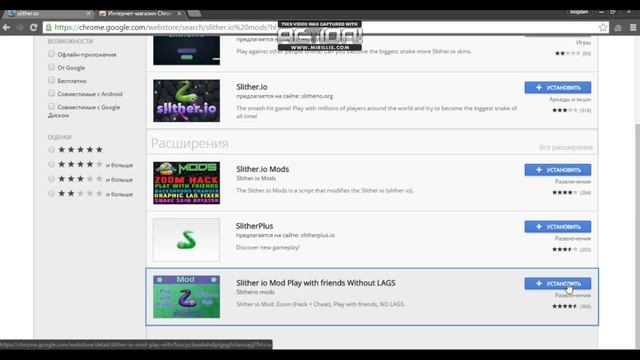Open the Slither.io app thumbnail
Screen dimensions: 640x360
coord(187,101)
